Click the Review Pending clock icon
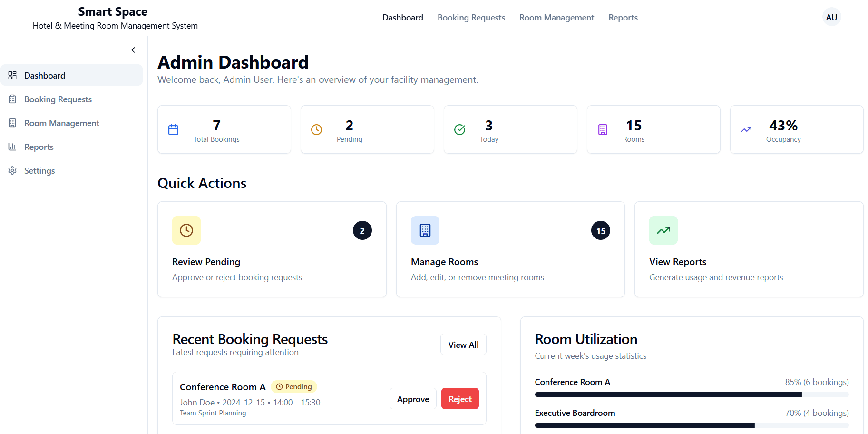Image resolution: width=868 pixels, height=434 pixels. click(x=186, y=230)
